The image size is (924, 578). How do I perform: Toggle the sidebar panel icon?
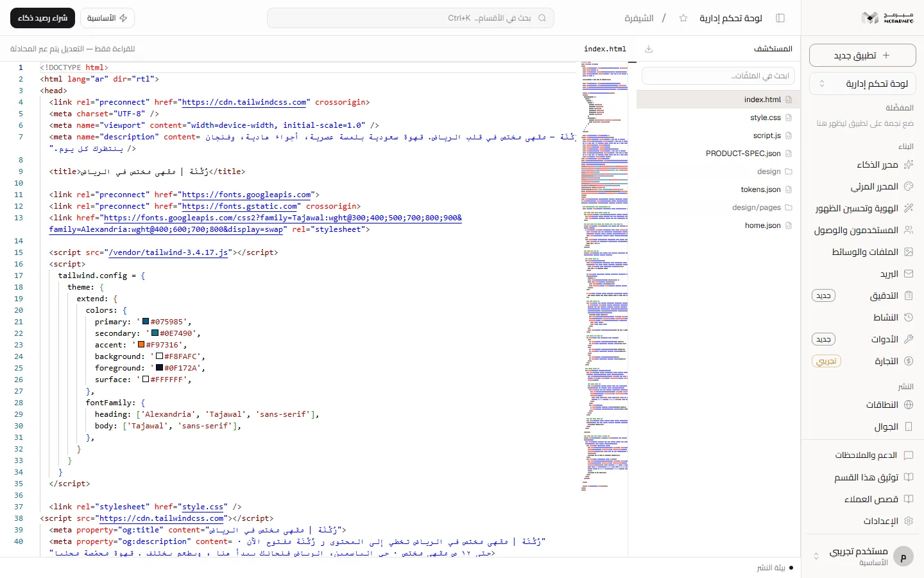(x=780, y=18)
